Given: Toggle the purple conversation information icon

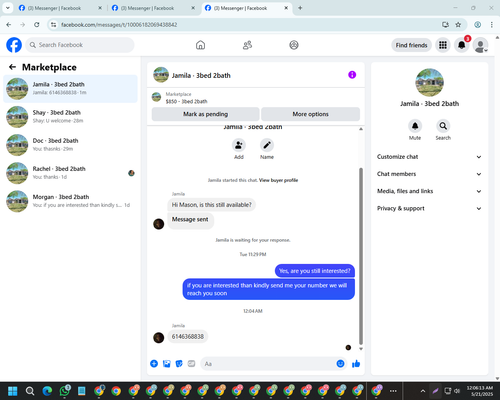Looking at the screenshot, I should 352,75.
